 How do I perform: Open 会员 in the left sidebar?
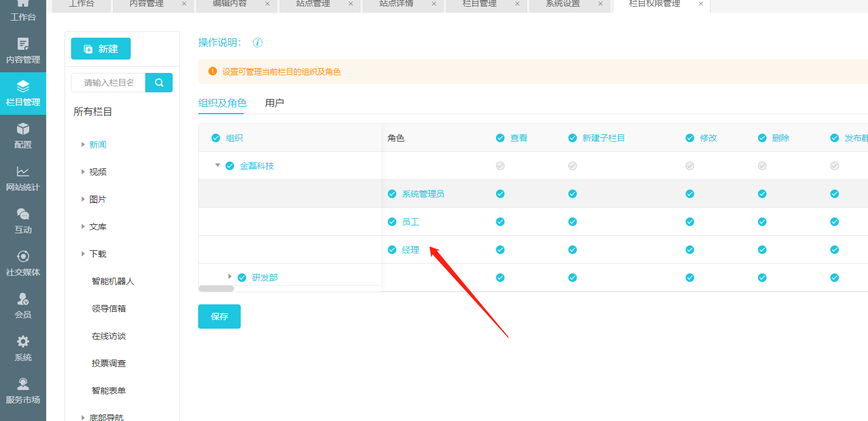(x=23, y=306)
